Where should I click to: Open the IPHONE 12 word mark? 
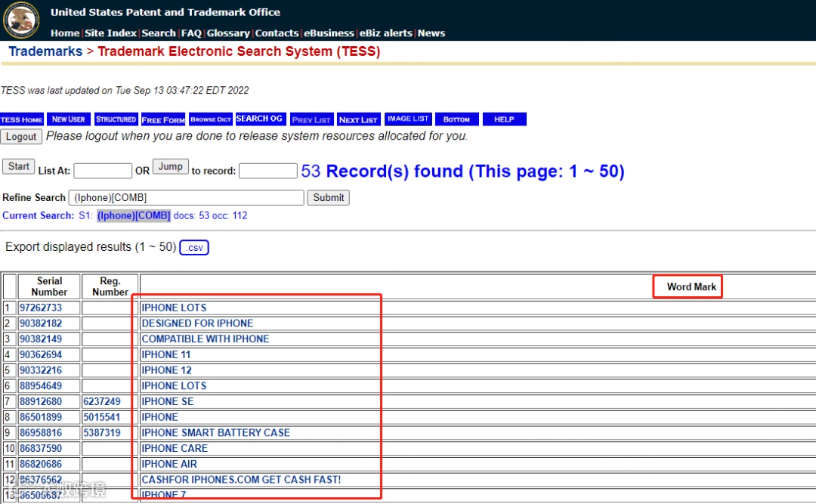166,370
